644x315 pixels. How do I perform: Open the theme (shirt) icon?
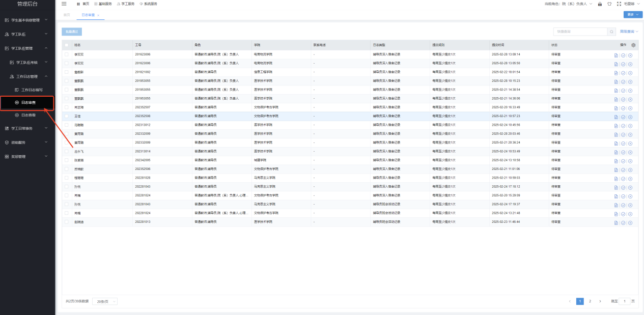tap(609, 4)
